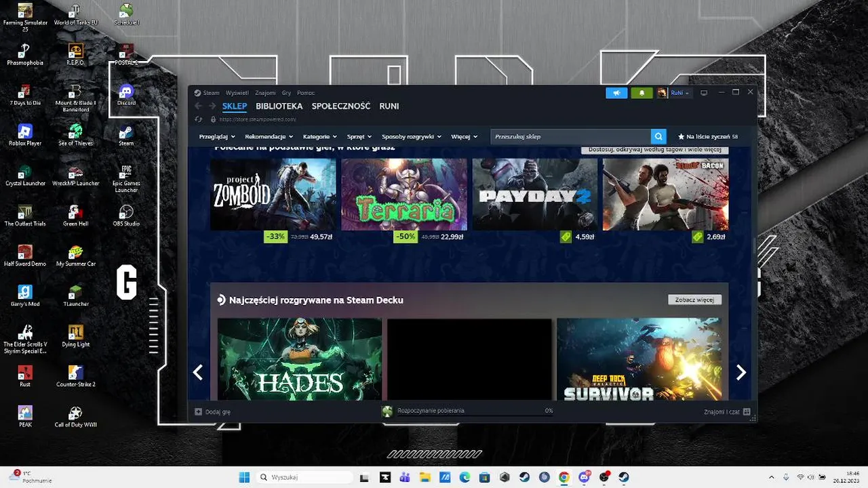This screenshot has height=488, width=868.
Task: Open the Steam menu
Action: [x=211, y=93]
